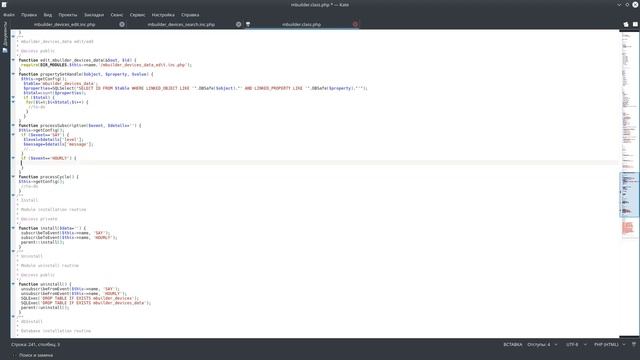The height and width of the screenshot is (360, 640).
Task: Click the split view icon in tab bar
Action: 635,24
